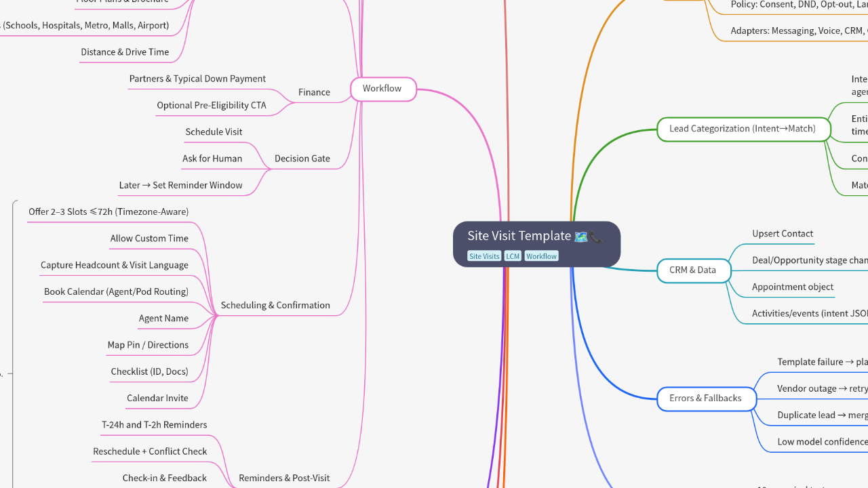Click the map emoji icon in title

[x=581, y=237]
